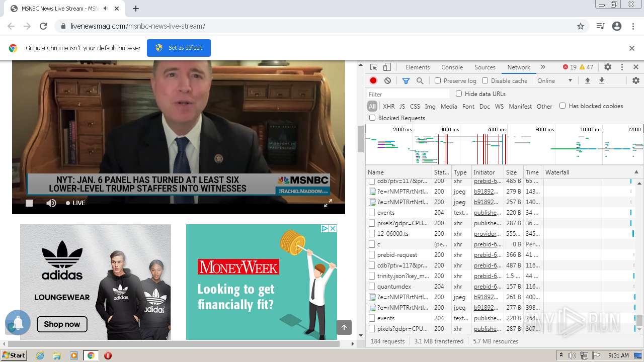Screen dimensions: 644x362
Task: Mute the tab audio icon
Action: click(x=106, y=9)
